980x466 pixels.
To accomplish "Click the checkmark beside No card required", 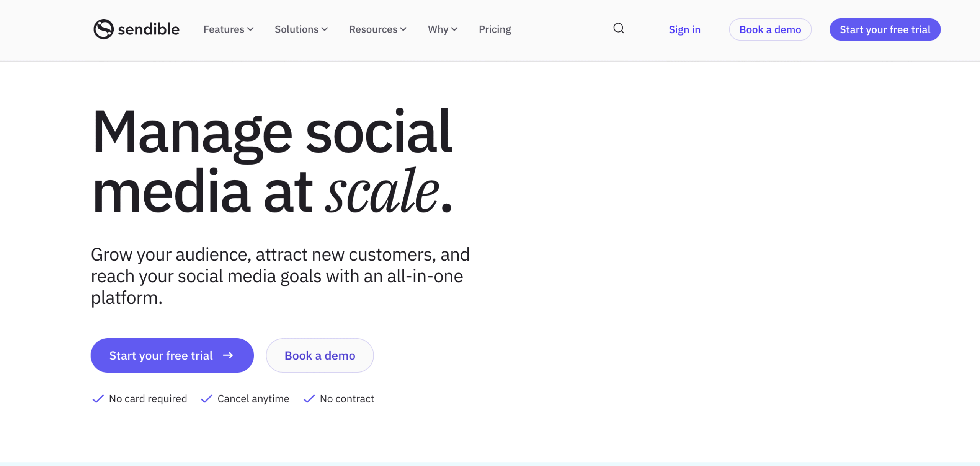I will 98,399.
